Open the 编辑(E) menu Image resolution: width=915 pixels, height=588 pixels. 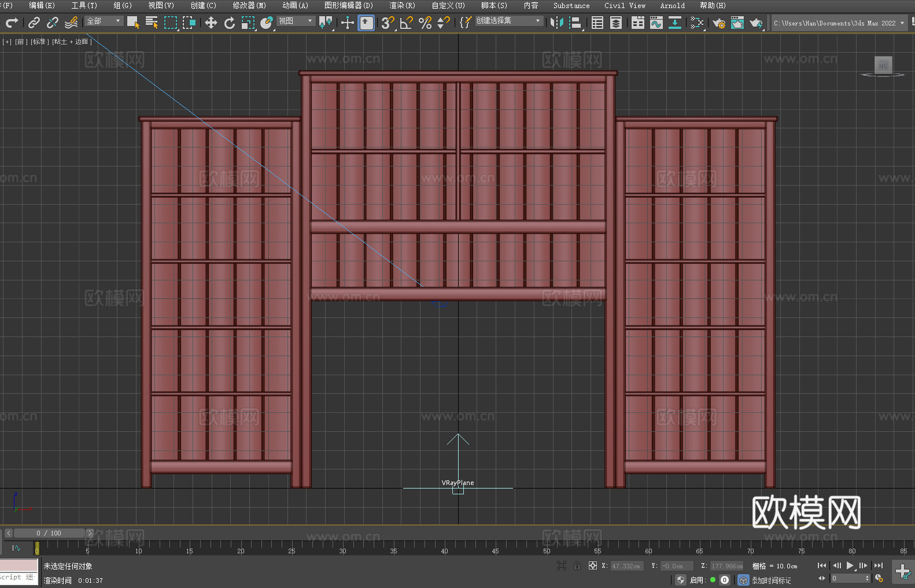42,5
